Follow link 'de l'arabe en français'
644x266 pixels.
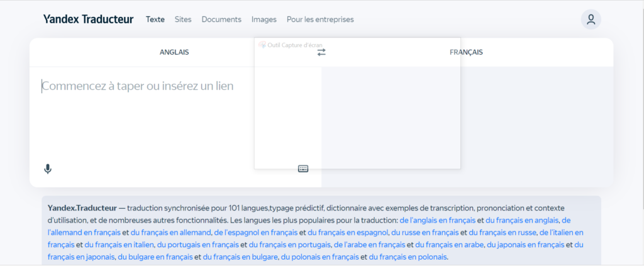[x=370, y=245]
